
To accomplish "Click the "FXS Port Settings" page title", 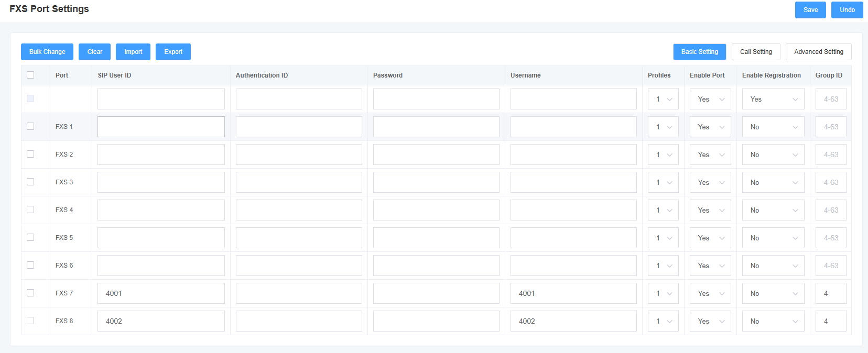I will coord(49,9).
